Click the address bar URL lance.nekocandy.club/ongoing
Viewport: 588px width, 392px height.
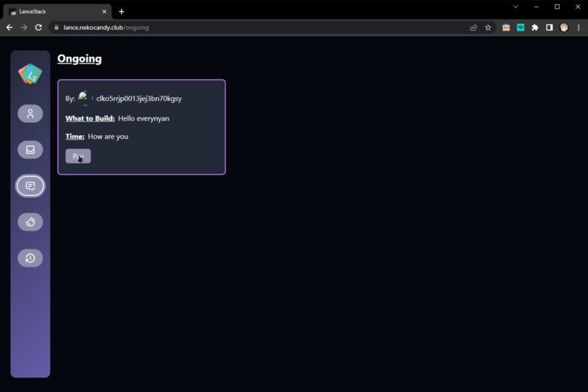pyautogui.click(x=106, y=28)
